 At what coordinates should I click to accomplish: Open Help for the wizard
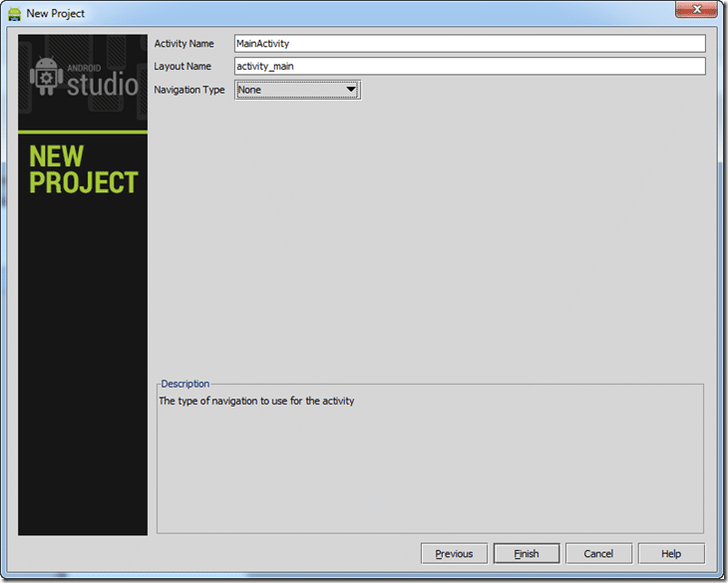tap(671, 553)
